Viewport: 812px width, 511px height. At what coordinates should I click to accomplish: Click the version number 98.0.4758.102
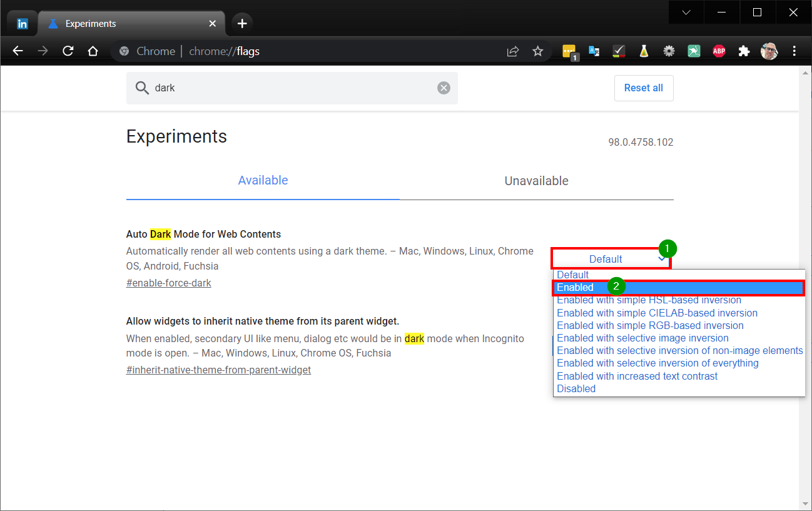641,143
